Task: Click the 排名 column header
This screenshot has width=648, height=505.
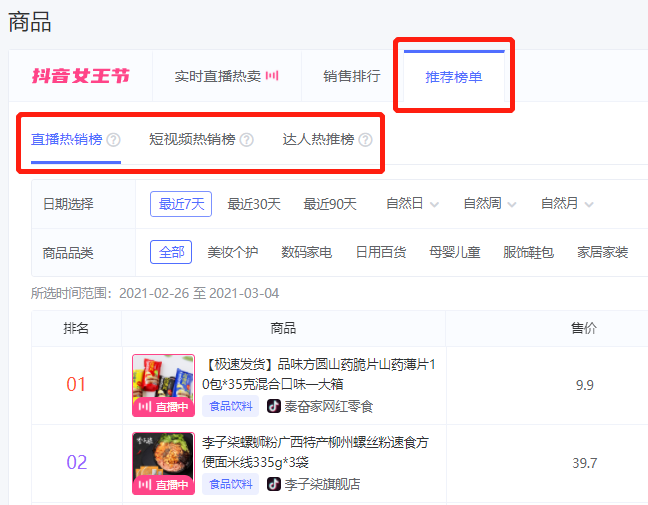Action: pos(76,328)
